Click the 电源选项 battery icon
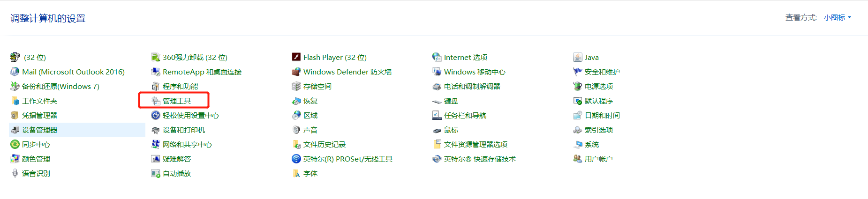Viewport: 868px width, 199px height. click(578, 86)
